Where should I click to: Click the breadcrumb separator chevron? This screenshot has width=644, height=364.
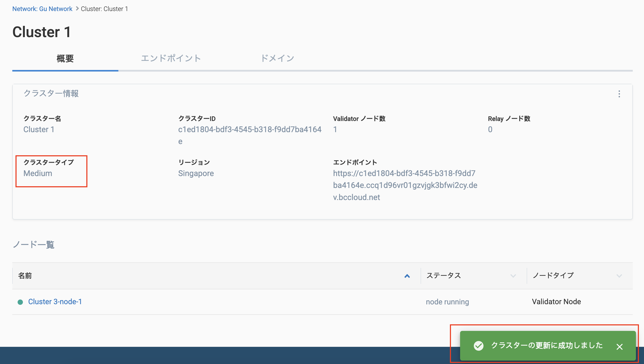[x=77, y=8]
